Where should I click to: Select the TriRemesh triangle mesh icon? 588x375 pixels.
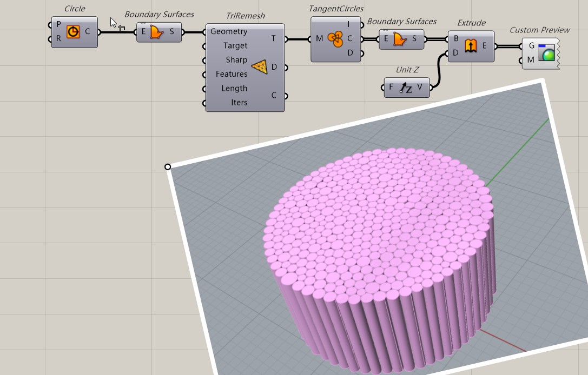click(x=260, y=66)
